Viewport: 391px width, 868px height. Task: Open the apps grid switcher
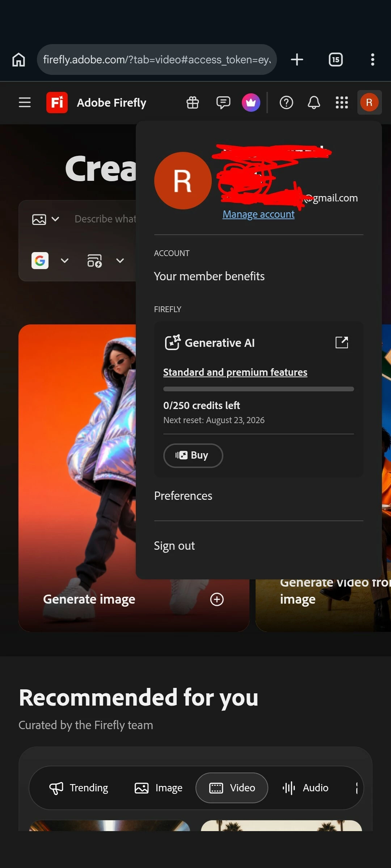pos(342,102)
